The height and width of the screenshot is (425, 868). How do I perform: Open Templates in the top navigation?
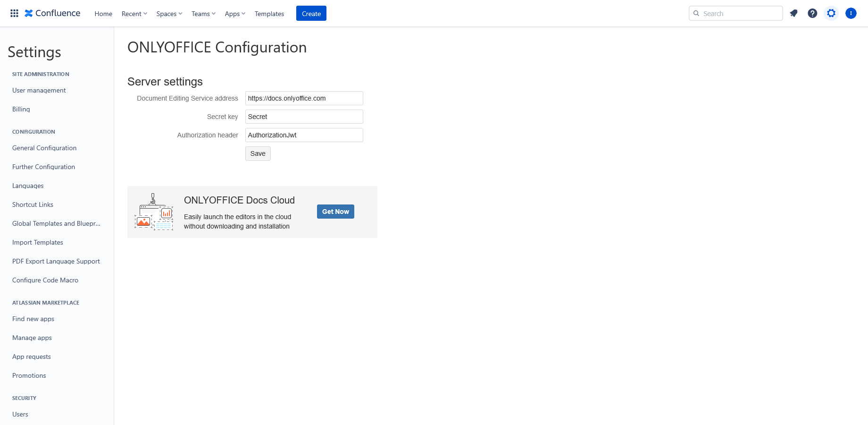269,14
